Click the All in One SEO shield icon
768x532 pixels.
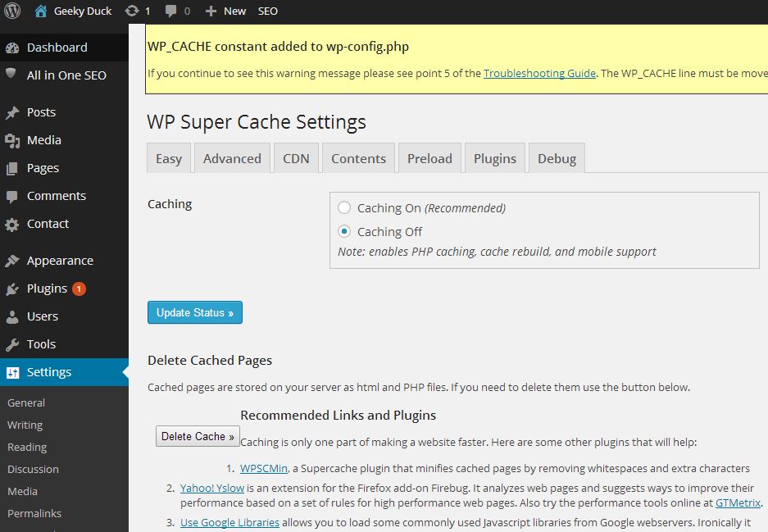click(11, 73)
